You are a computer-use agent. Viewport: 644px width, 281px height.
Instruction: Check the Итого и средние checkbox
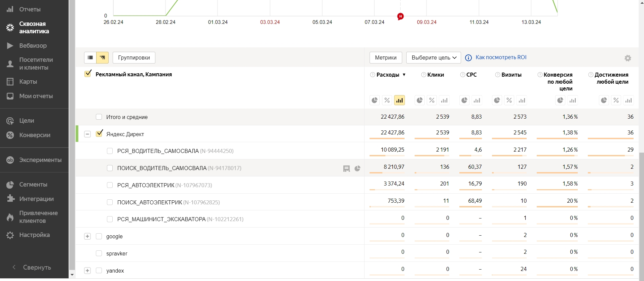[99, 117]
